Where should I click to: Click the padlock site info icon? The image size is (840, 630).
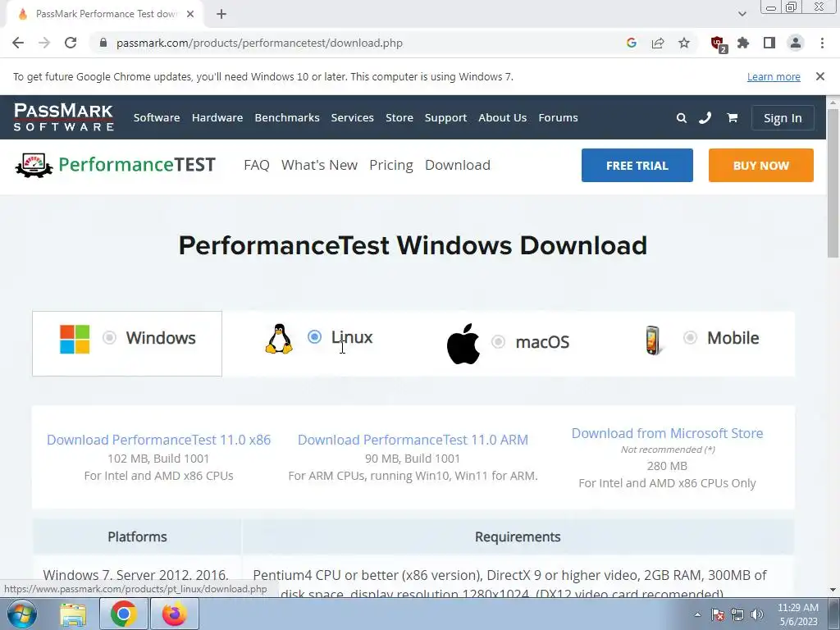(103, 43)
